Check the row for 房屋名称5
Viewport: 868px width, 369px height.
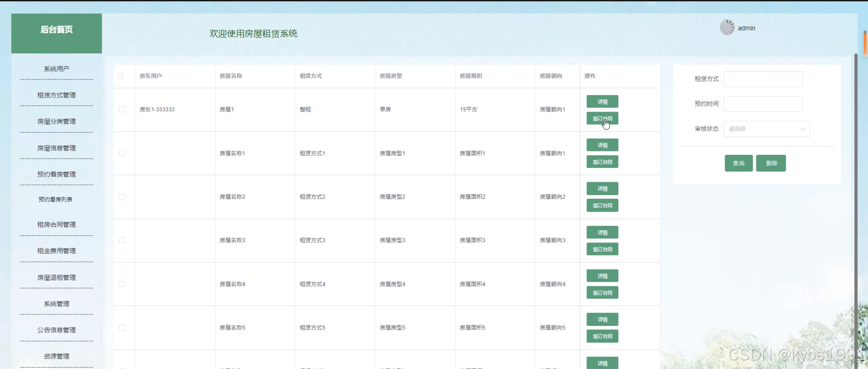pos(122,327)
